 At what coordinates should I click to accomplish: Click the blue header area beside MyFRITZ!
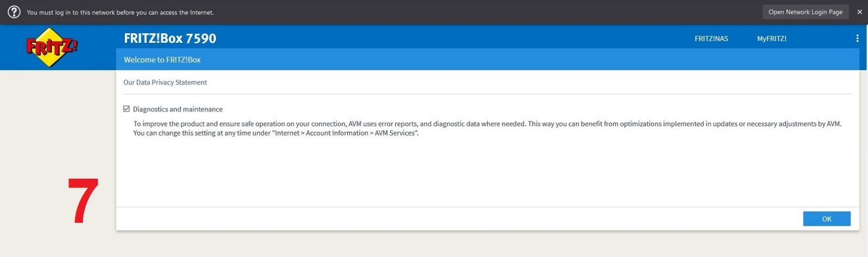pyautogui.click(x=819, y=38)
